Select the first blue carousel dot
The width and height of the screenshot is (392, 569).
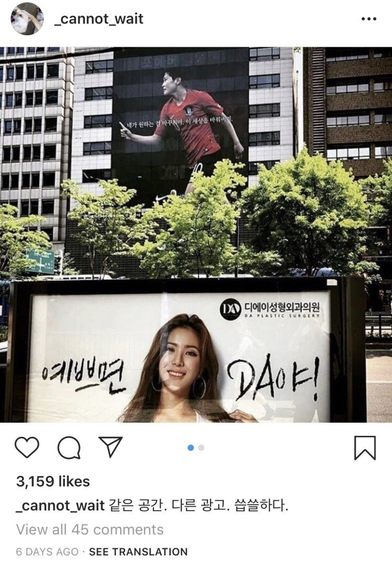[190, 448]
